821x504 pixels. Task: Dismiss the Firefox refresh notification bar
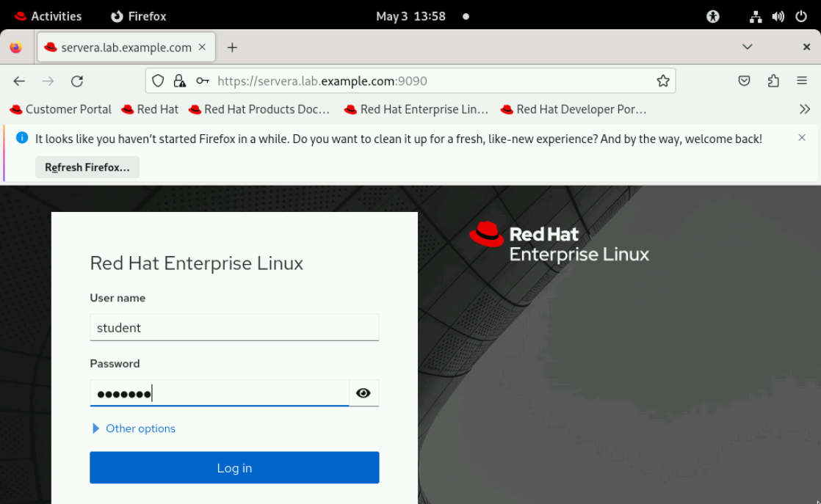click(802, 138)
